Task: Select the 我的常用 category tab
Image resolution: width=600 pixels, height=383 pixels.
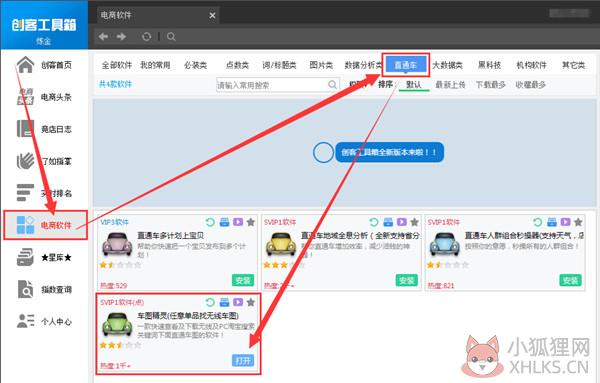Action: tap(155, 65)
